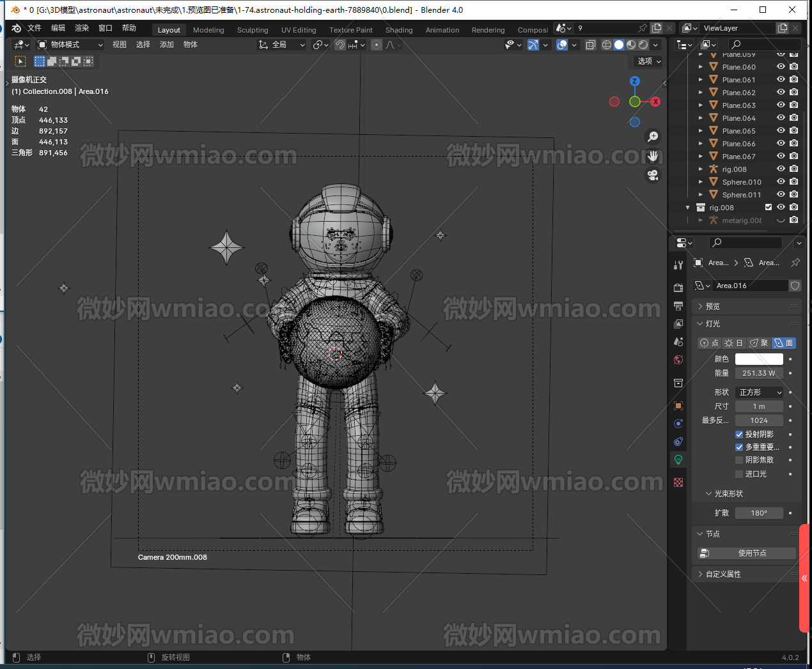Viewport: 812px width, 669px height.
Task: Click the use nodes (使用节点) button
Action: pos(747,553)
